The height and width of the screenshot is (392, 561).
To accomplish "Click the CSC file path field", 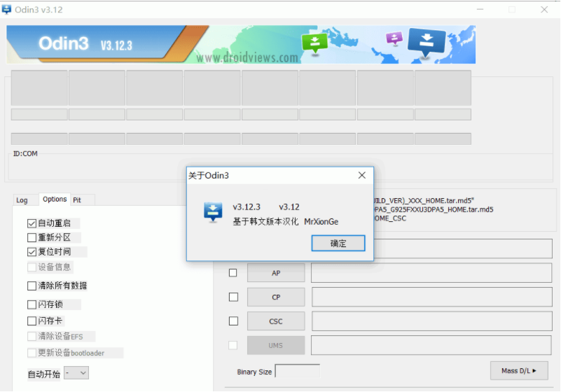I will (431, 321).
